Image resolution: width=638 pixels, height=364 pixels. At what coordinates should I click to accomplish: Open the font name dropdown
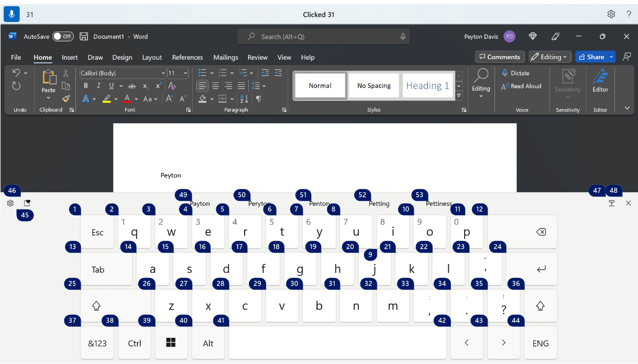163,73
